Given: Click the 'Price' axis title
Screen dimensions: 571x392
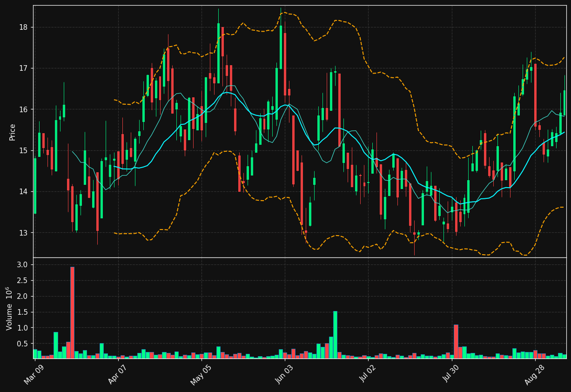Looking at the screenshot, I should point(13,132).
